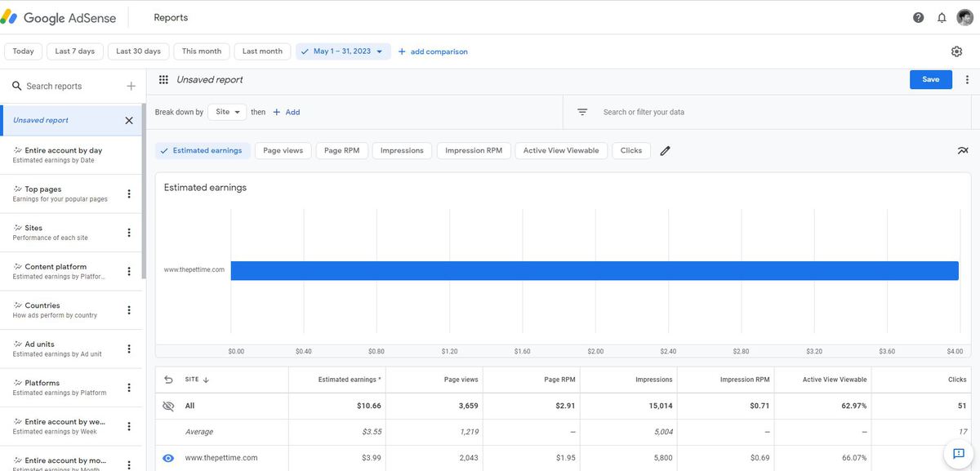Toggle visibility of www.thepettime.com row
Viewport: 980px width, 471px height.
click(168, 458)
